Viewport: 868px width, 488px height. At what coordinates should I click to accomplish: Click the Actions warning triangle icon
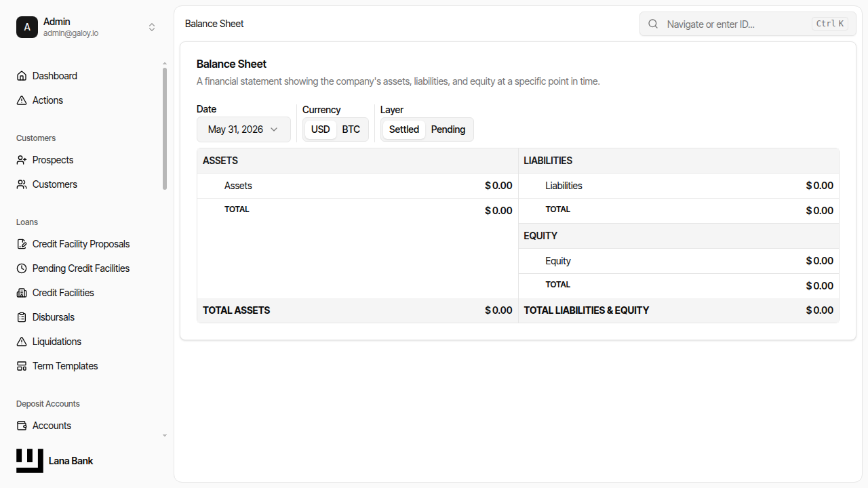(x=22, y=100)
